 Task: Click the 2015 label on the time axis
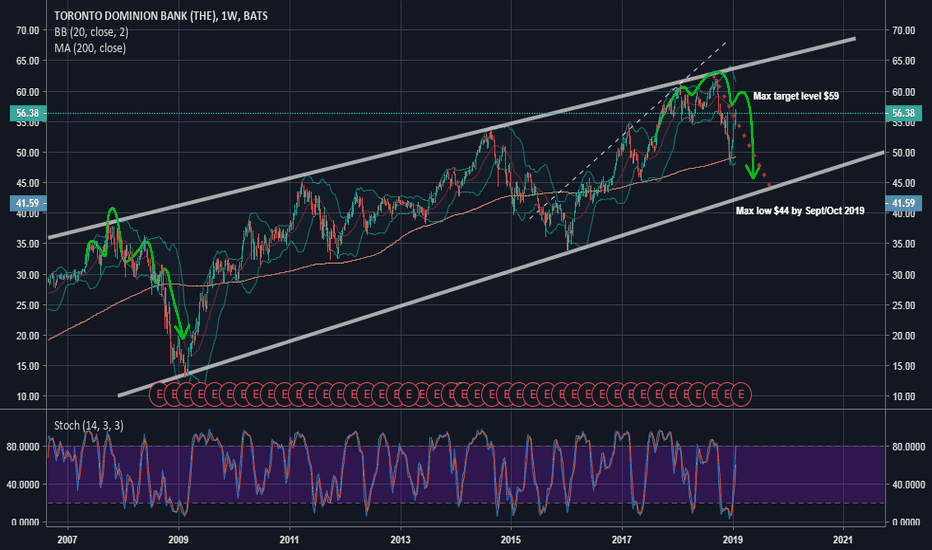click(x=511, y=539)
